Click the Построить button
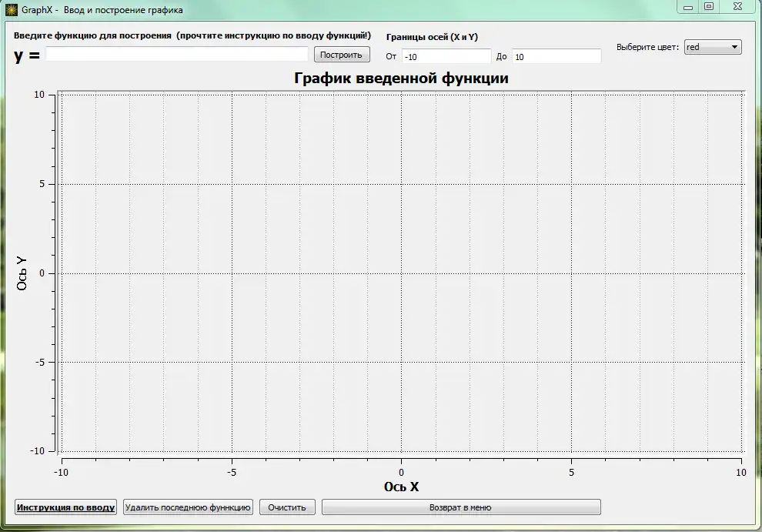 click(x=342, y=55)
